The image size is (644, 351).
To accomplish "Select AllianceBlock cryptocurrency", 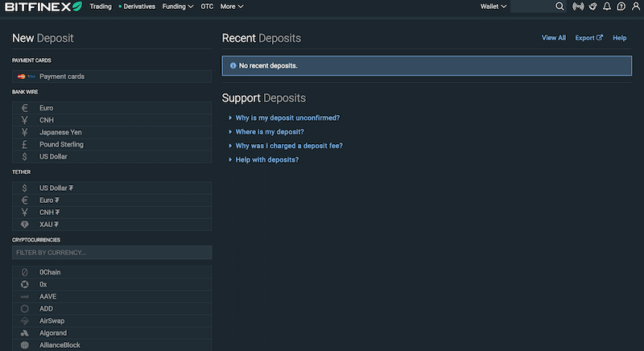I will (112, 345).
